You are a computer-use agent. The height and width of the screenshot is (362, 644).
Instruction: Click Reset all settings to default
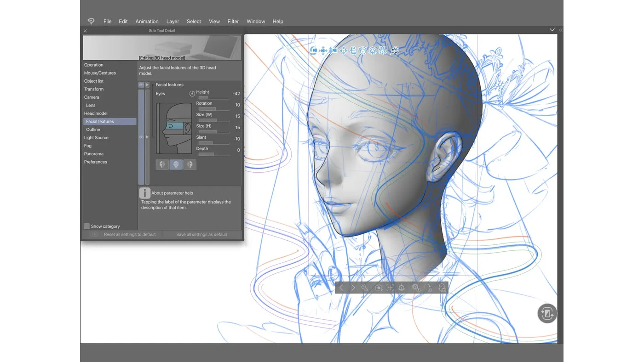pos(130,234)
